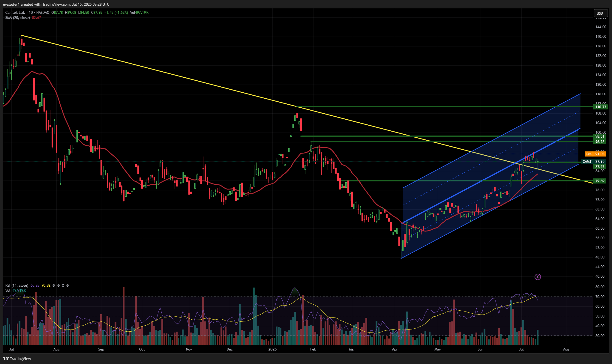
Task: Click the 2025 marker on time axis
Action: tap(272, 349)
